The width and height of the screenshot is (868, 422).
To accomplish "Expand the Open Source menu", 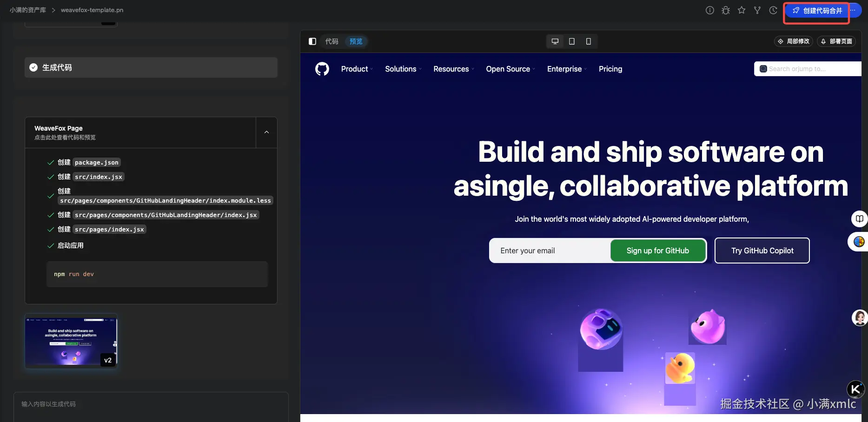I will pos(510,69).
